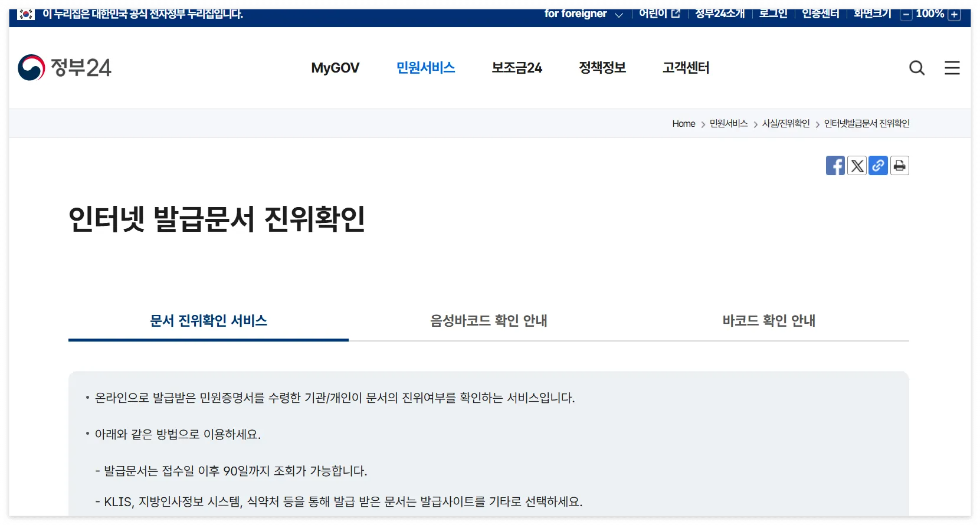Go to 정부24소개 page
The height and width of the screenshot is (525, 980).
pyautogui.click(x=720, y=14)
